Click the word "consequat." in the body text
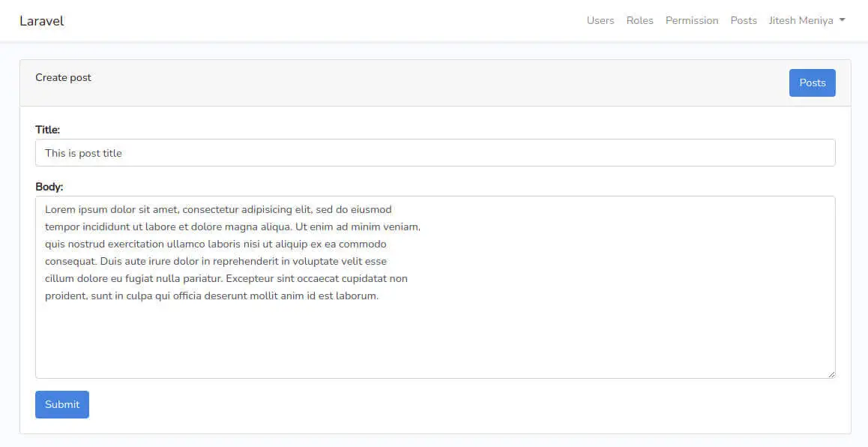 click(x=71, y=262)
